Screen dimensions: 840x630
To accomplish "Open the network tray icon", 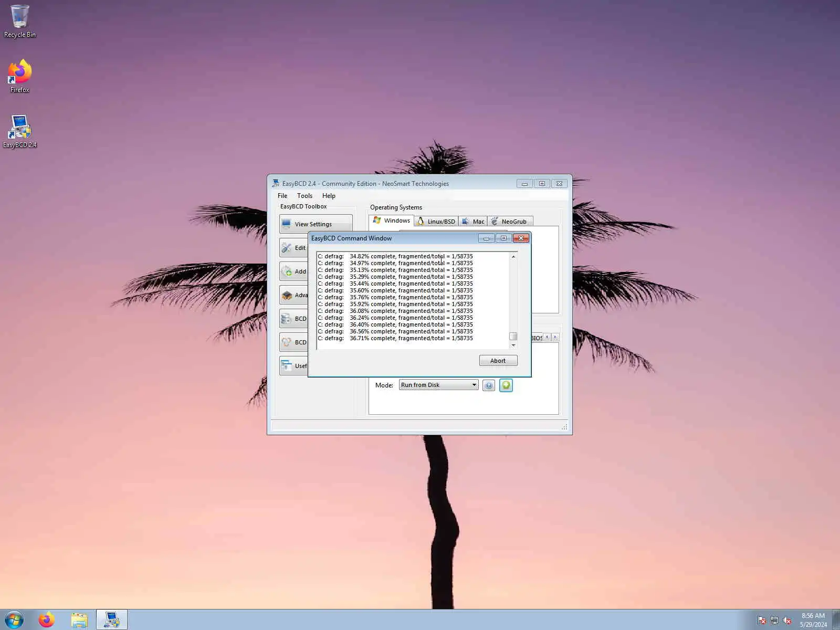I will point(774,621).
